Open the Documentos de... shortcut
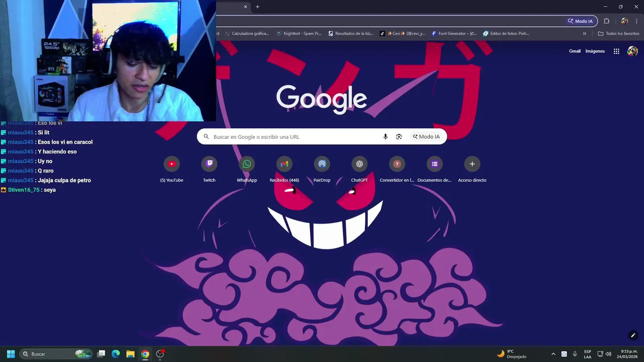The height and width of the screenshot is (362, 644). (435, 164)
